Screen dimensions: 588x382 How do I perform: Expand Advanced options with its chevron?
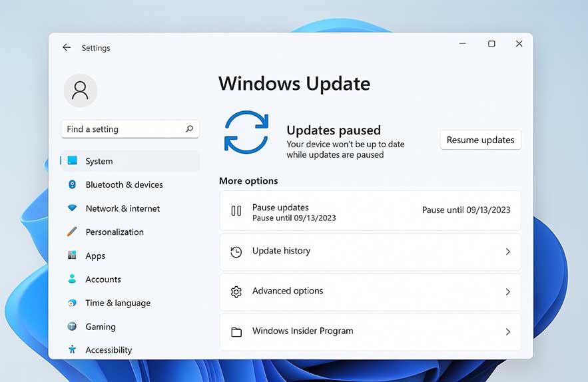[507, 291]
